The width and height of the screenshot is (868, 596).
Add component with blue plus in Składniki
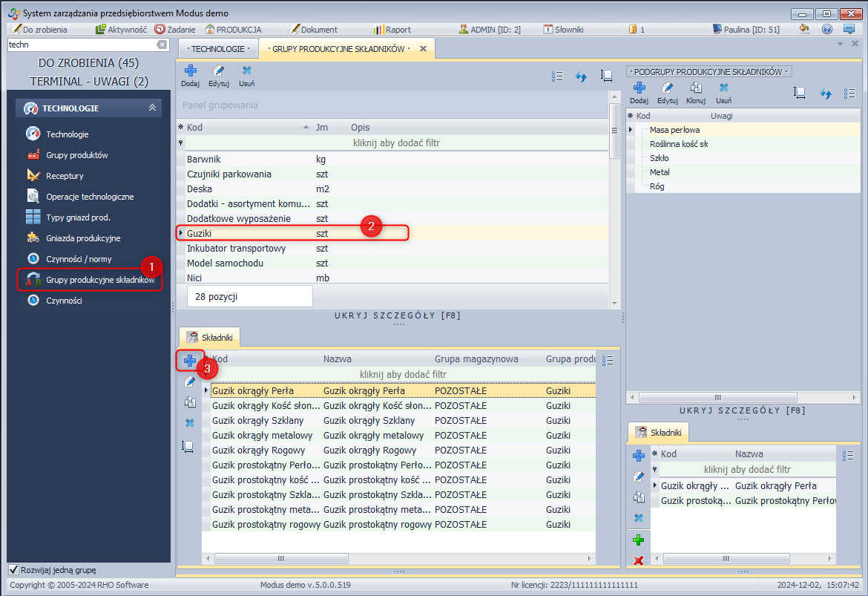190,361
